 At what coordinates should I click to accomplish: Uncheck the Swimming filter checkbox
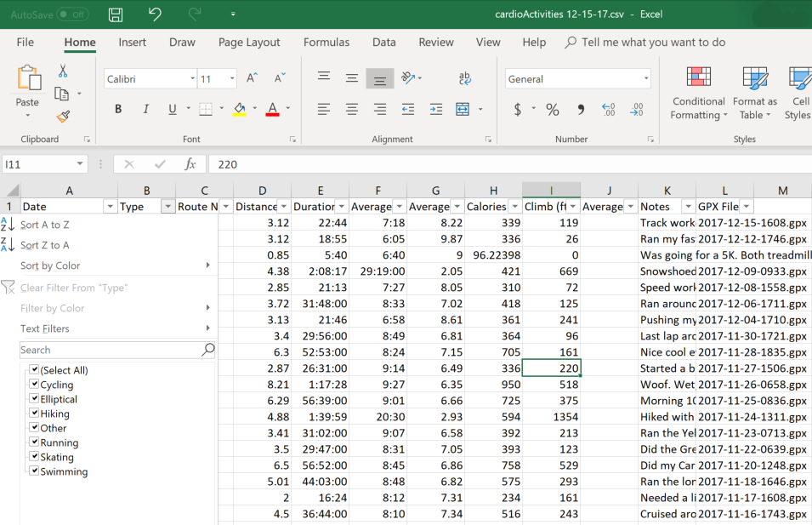pyautogui.click(x=34, y=471)
